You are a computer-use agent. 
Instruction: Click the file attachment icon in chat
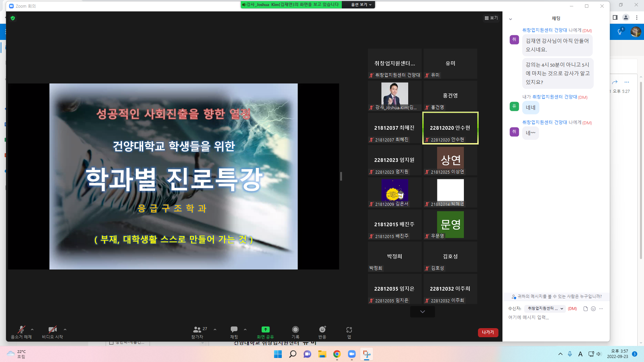585,309
